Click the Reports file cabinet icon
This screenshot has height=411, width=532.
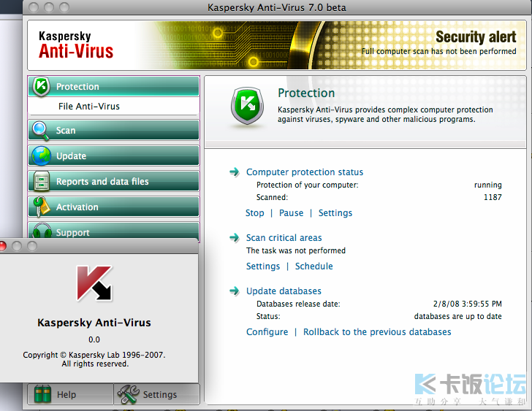(x=42, y=181)
